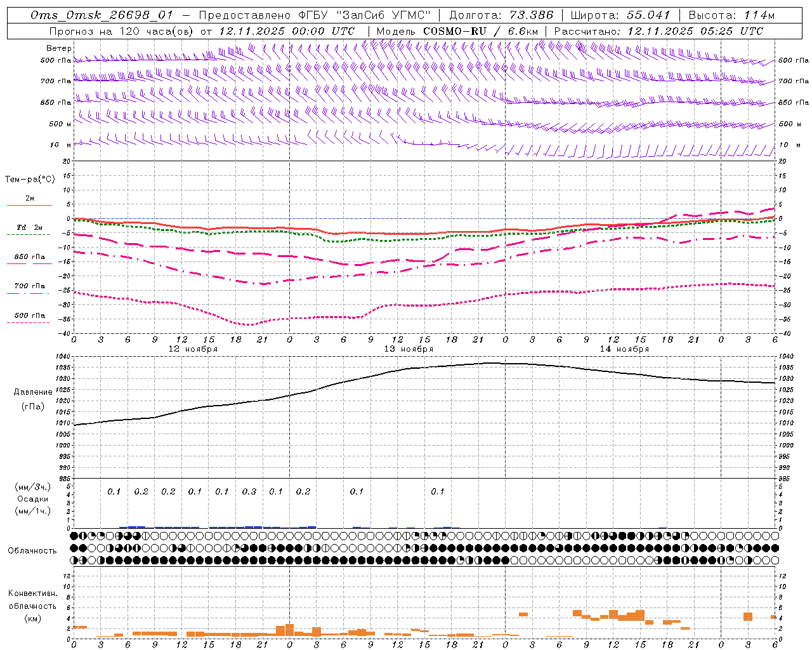
Task: Click the 10 м wind level label on left
Action: pyautogui.click(x=60, y=145)
